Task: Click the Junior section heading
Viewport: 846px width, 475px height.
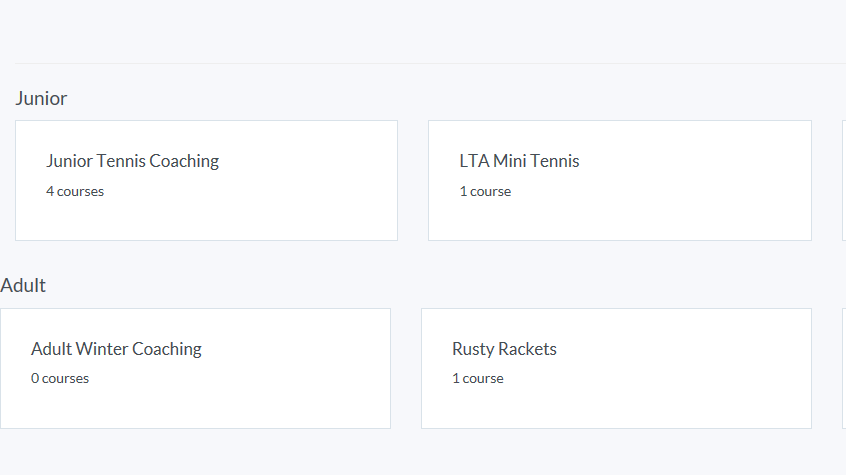Action: coord(41,98)
